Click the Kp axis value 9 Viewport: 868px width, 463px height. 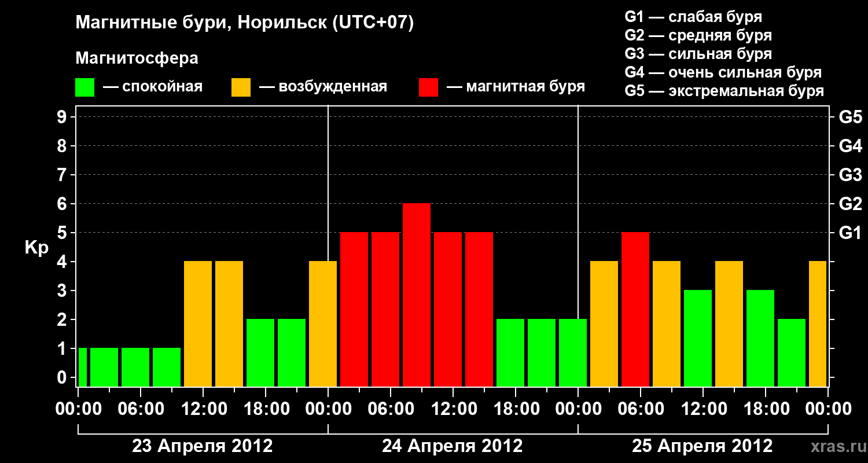point(63,117)
